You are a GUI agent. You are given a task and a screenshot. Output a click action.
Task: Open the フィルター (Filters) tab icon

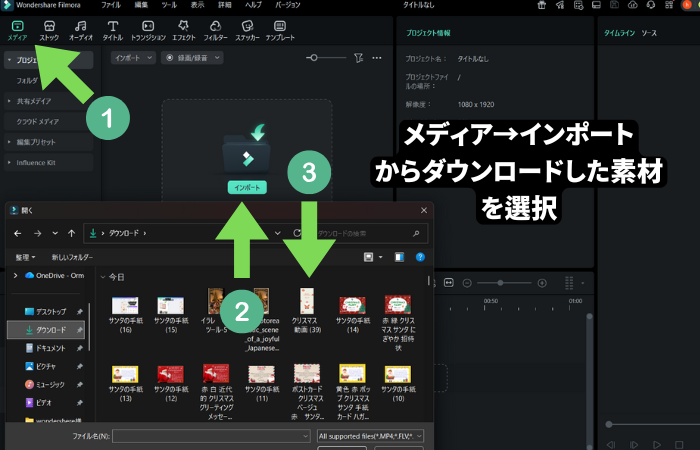point(215,29)
